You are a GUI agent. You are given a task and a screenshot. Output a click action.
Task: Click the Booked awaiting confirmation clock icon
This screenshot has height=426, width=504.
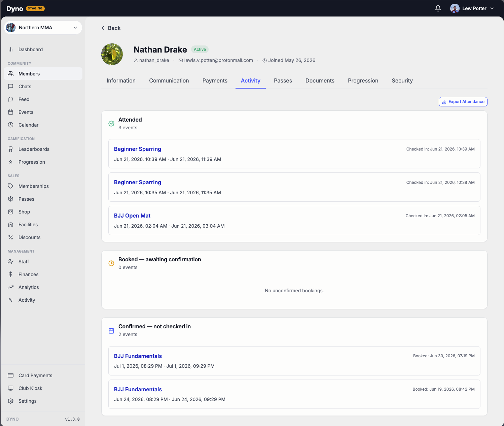[x=111, y=263]
